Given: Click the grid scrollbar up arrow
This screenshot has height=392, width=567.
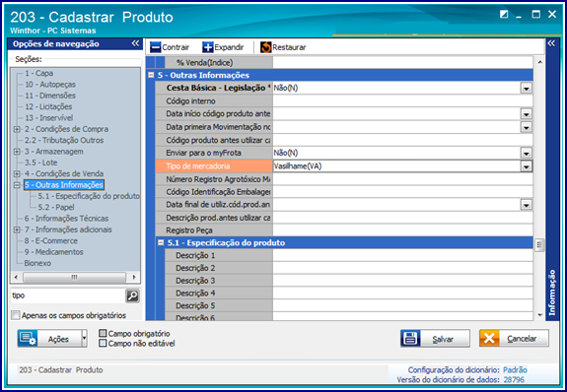Looking at the screenshot, I should pyautogui.click(x=539, y=62).
